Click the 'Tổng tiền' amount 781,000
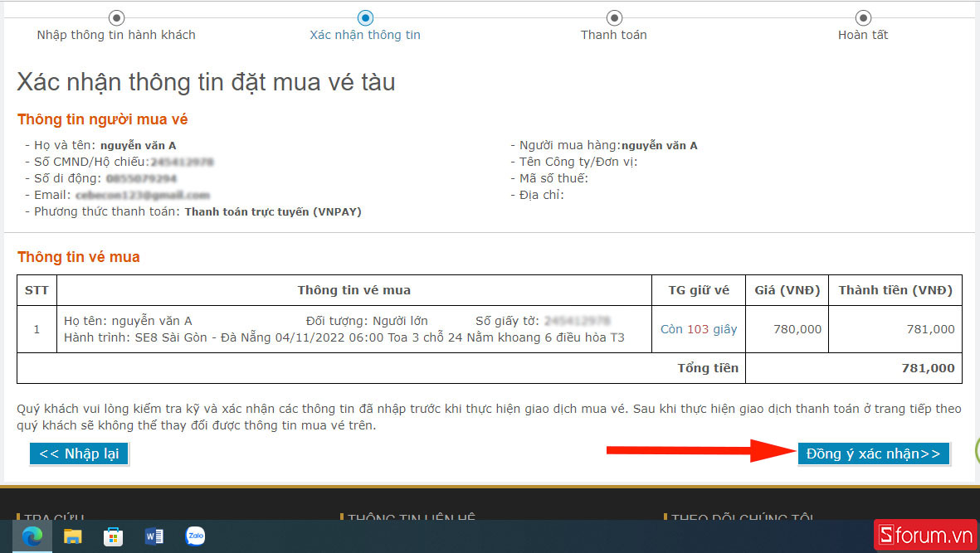 (928, 368)
